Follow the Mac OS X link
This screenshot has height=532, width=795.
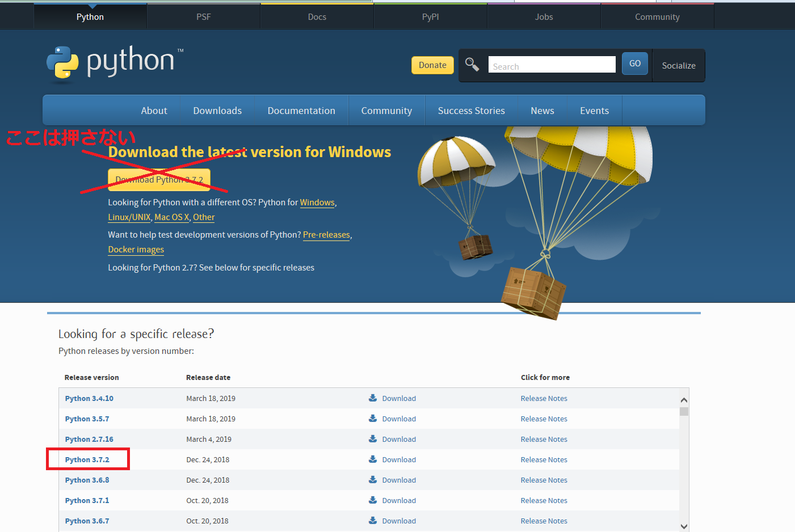171,217
